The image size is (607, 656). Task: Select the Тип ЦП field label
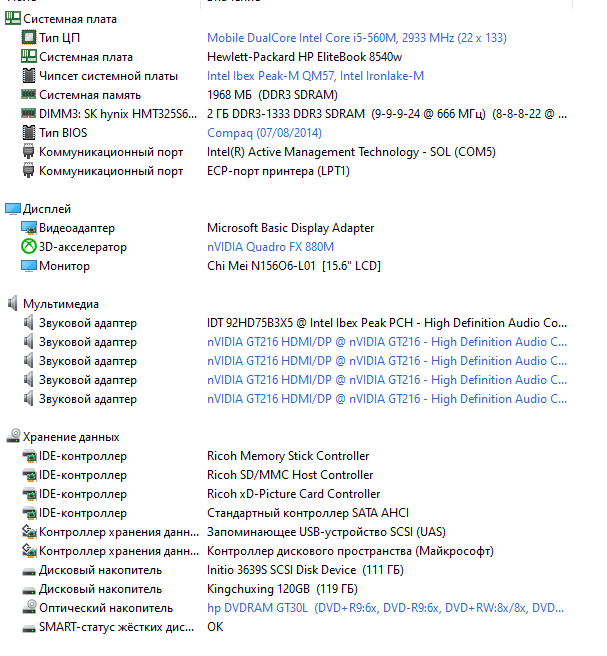pos(59,38)
